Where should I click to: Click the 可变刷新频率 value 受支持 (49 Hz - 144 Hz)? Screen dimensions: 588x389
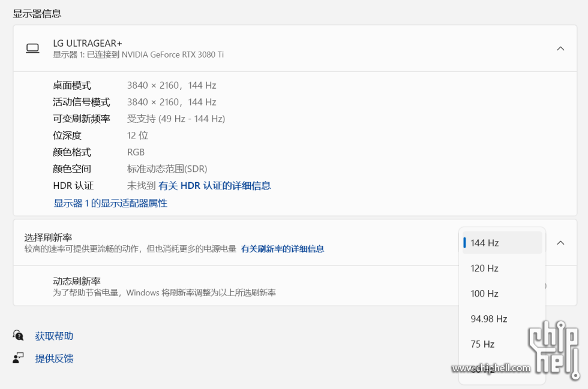pos(176,119)
